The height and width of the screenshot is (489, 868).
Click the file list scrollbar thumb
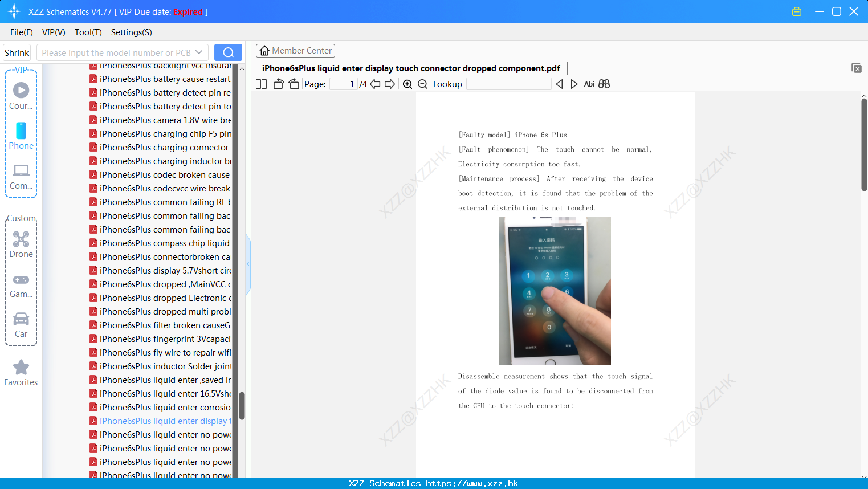pos(242,406)
